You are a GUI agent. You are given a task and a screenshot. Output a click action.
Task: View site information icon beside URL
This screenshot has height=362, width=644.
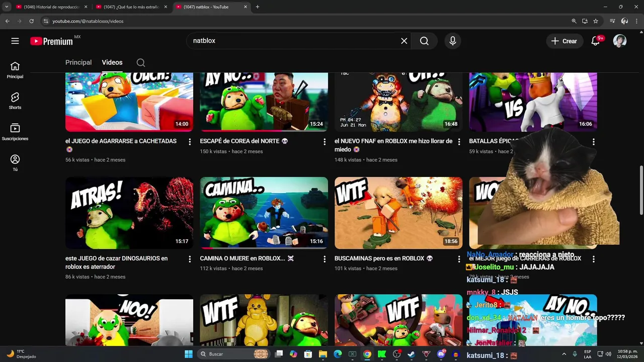(46, 21)
